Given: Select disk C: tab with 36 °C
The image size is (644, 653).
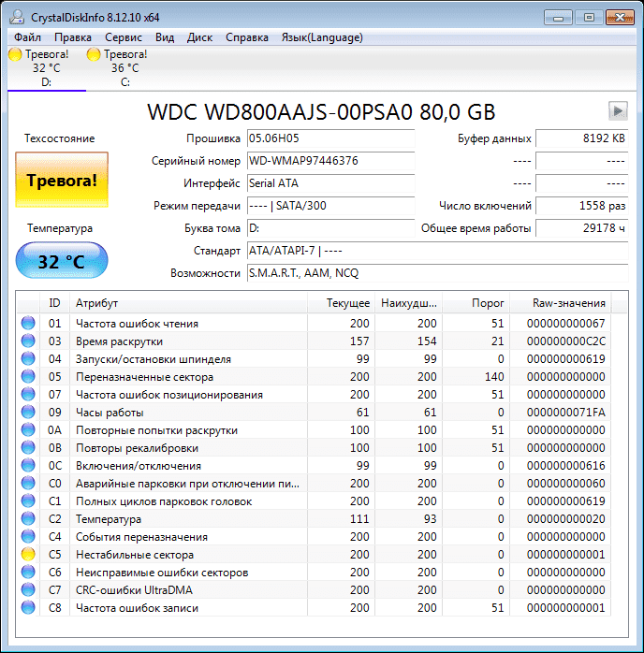Looking at the screenshot, I should [x=125, y=68].
